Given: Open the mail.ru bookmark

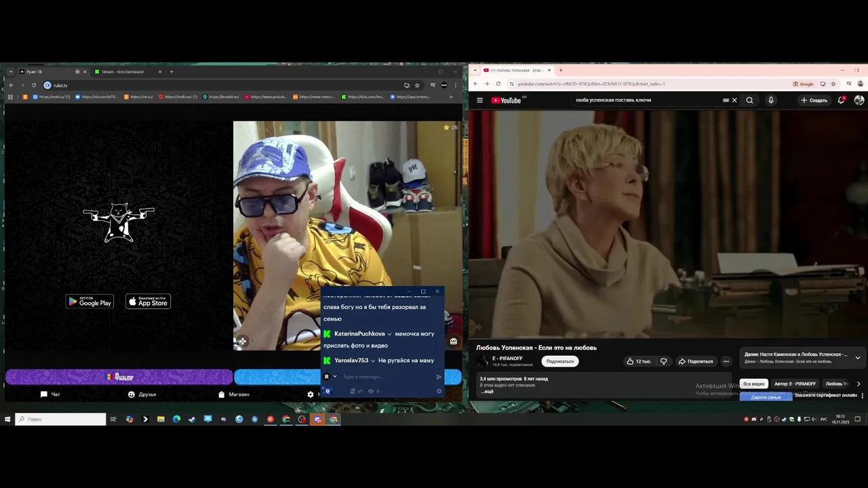Looking at the screenshot, I should pos(51,97).
